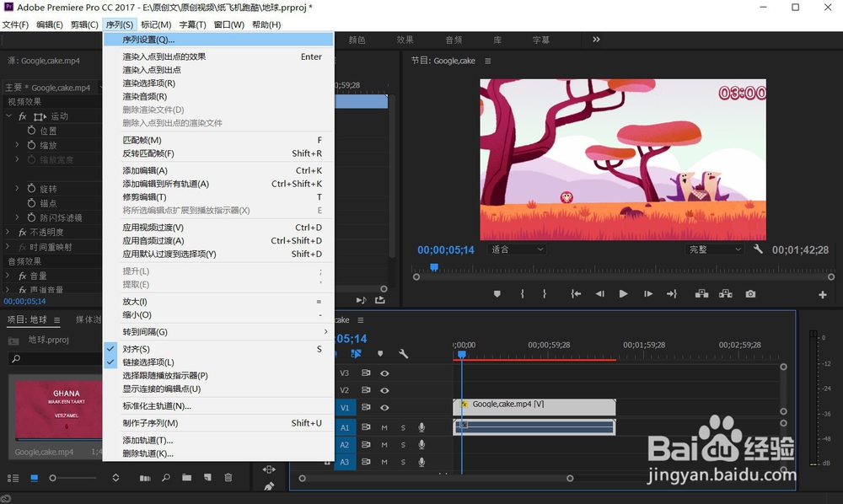
Task: Step forward one frame
Action: coord(647,294)
